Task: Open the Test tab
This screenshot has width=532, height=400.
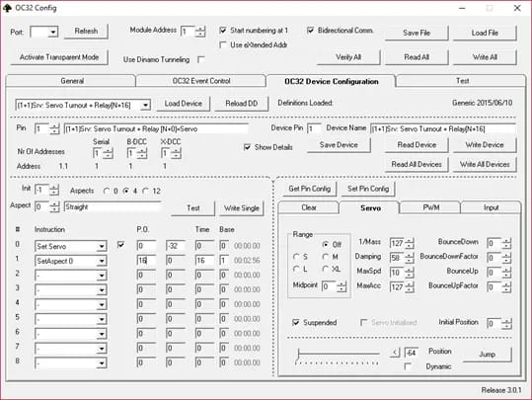Action: [x=462, y=81]
